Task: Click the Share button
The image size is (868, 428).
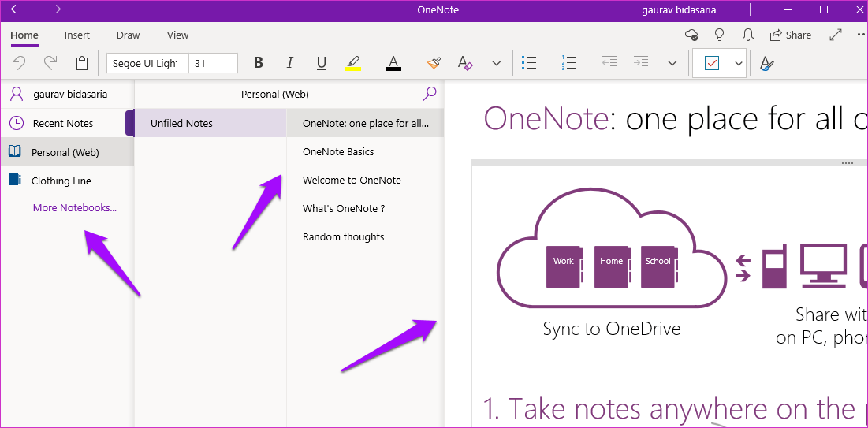Action: [791, 35]
